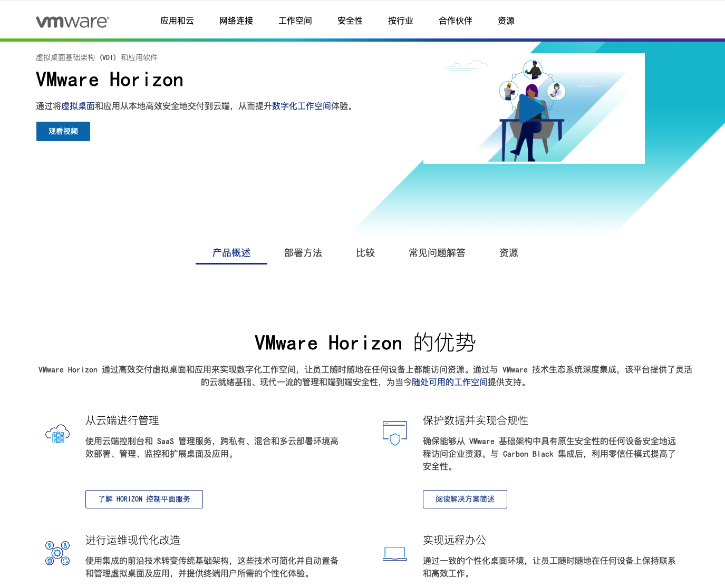Click the operations modernization gears icon
Viewport: 725px width, 588px height.
[57, 553]
